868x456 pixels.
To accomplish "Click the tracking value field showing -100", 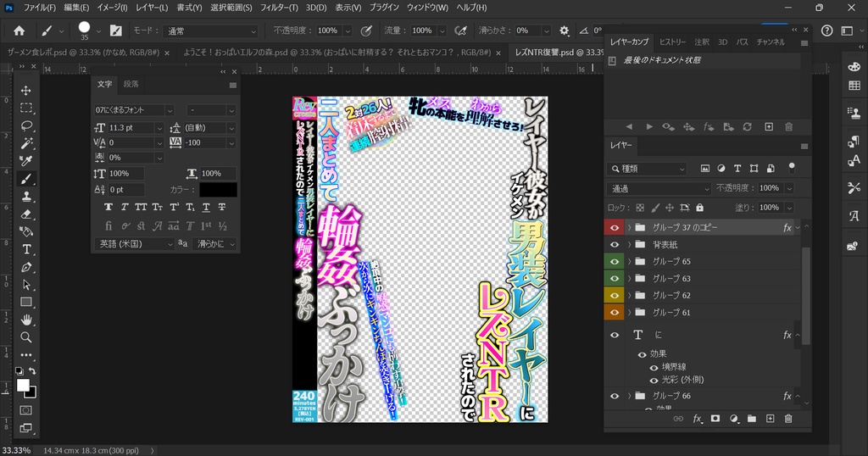I will click(x=203, y=142).
